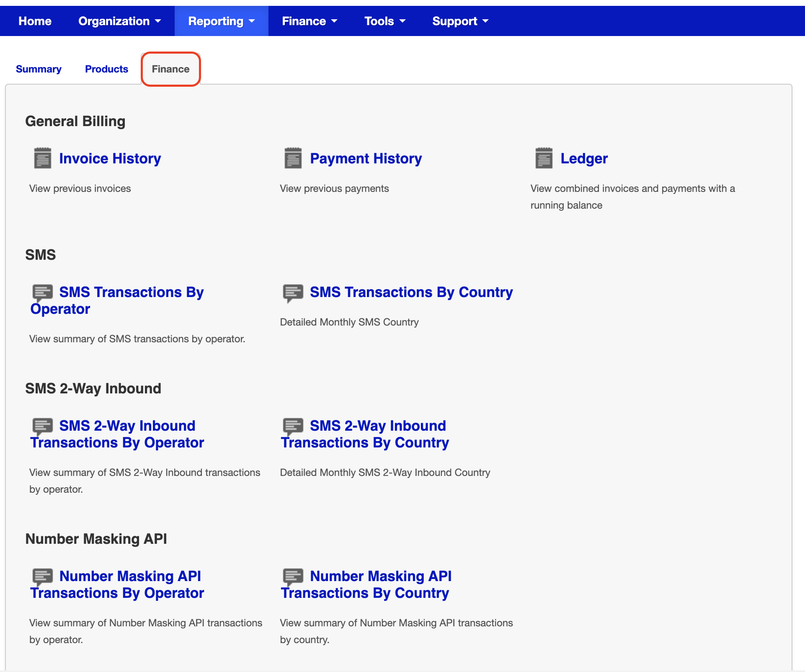Switch to the Summary tab
Screen dimensions: 805x672
tap(39, 69)
